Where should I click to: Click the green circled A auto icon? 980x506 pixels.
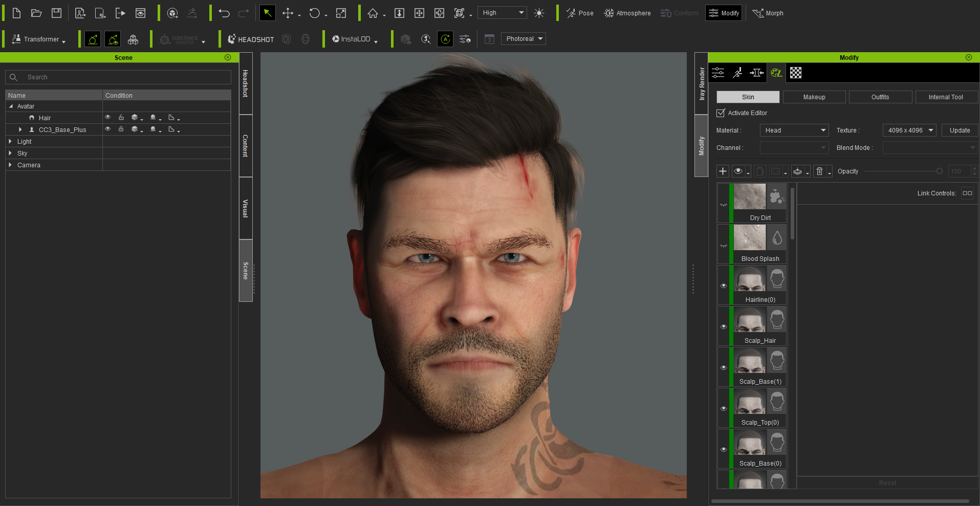446,39
